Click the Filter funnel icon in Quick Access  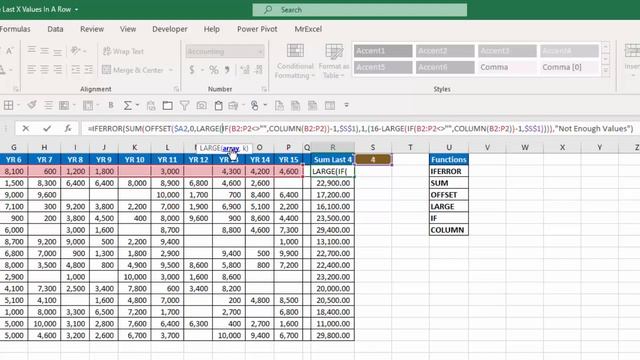(x=184, y=106)
